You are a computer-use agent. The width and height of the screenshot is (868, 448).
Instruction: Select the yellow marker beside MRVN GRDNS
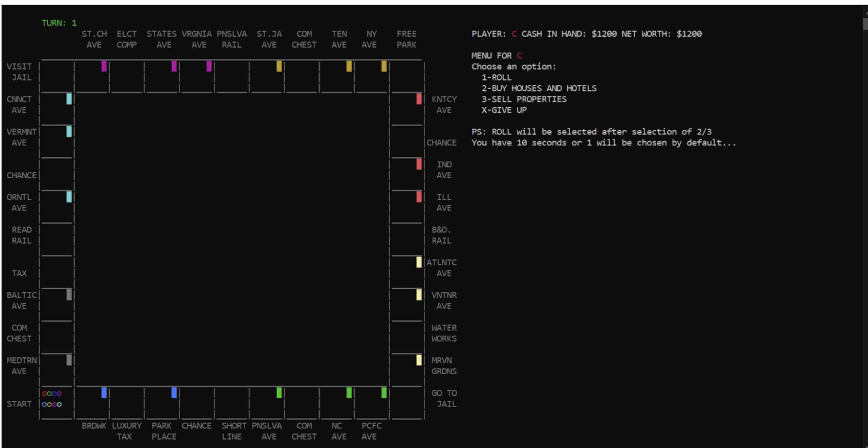click(x=419, y=361)
